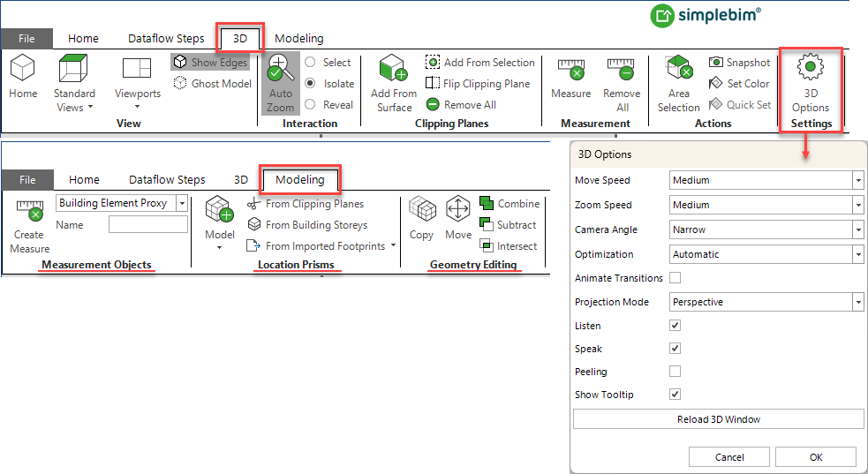Take a Snapshot of the 3D view
The height and width of the screenshot is (474, 868).
[x=740, y=63]
